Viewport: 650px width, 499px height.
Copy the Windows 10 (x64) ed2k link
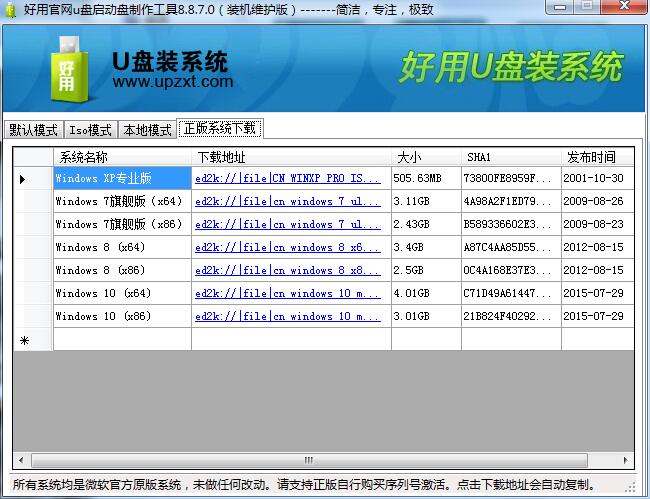(288, 293)
